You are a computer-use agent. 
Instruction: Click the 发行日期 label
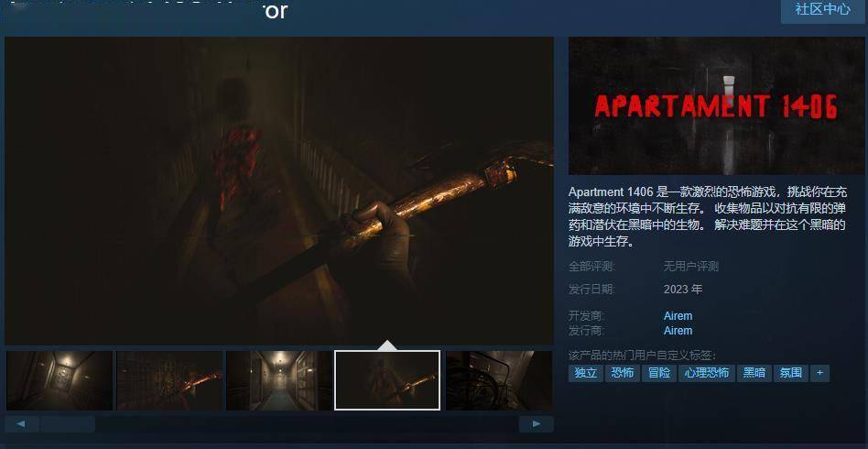[591, 290]
